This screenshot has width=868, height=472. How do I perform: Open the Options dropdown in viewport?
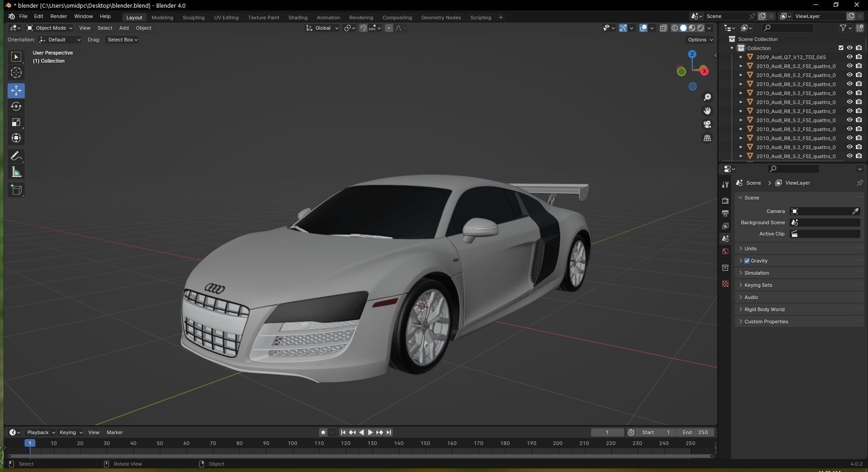tap(700, 40)
